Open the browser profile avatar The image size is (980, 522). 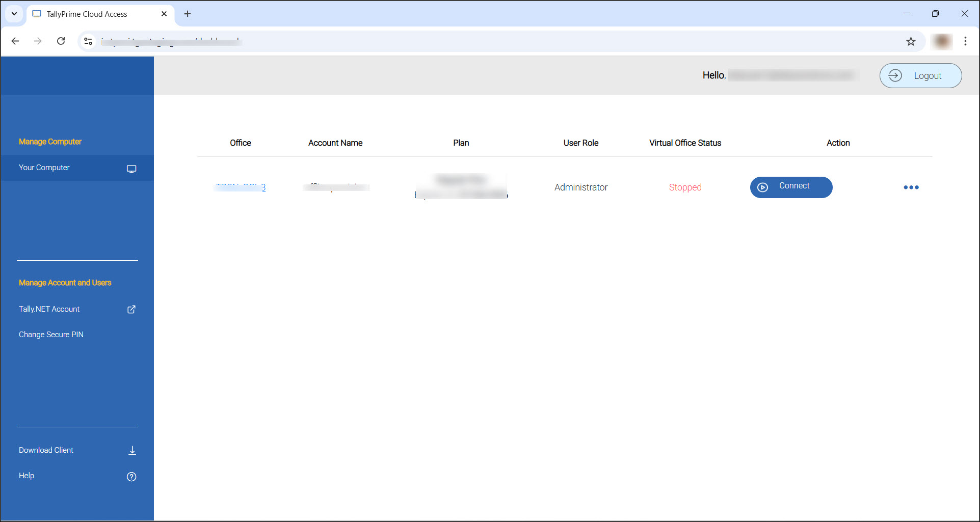[941, 41]
